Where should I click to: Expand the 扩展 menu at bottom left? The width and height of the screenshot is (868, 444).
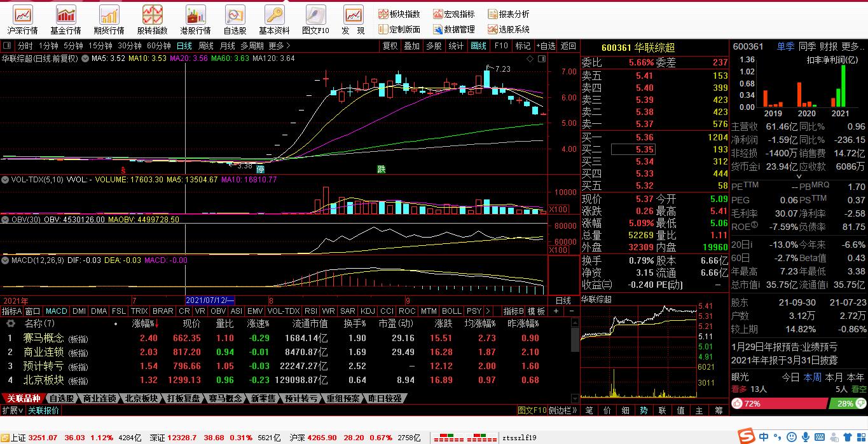pyautogui.click(x=12, y=410)
